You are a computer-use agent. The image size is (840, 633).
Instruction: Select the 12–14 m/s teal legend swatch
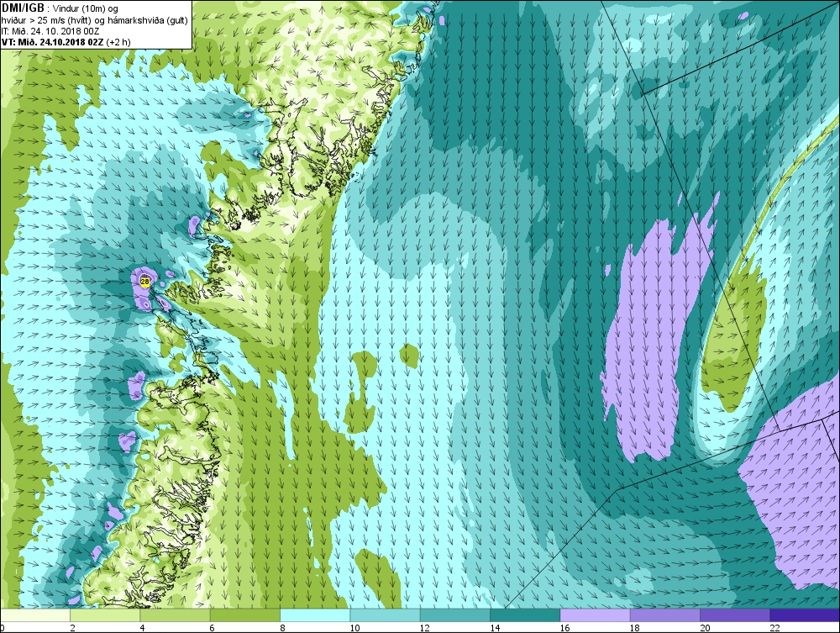click(x=454, y=615)
